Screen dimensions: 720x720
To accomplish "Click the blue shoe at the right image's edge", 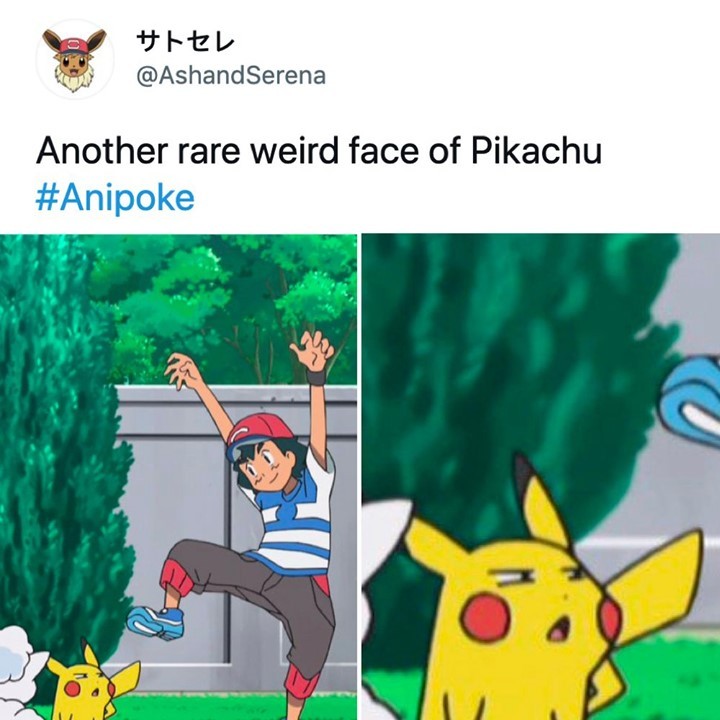I will [690, 401].
